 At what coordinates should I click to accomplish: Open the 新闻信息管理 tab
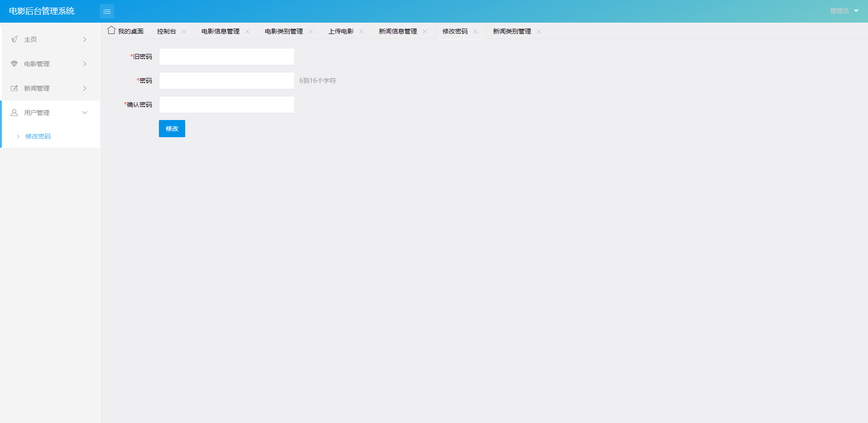pyautogui.click(x=398, y=31)
